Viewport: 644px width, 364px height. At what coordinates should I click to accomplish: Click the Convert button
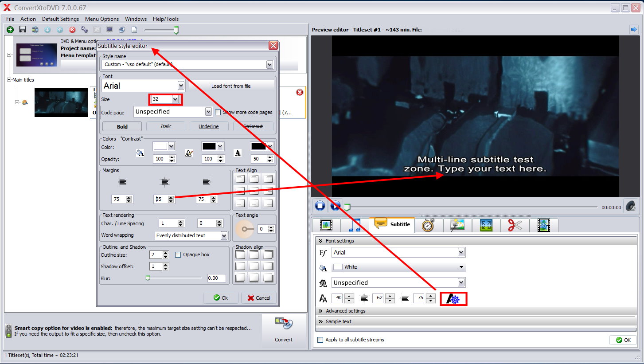[x=284, y=330]
